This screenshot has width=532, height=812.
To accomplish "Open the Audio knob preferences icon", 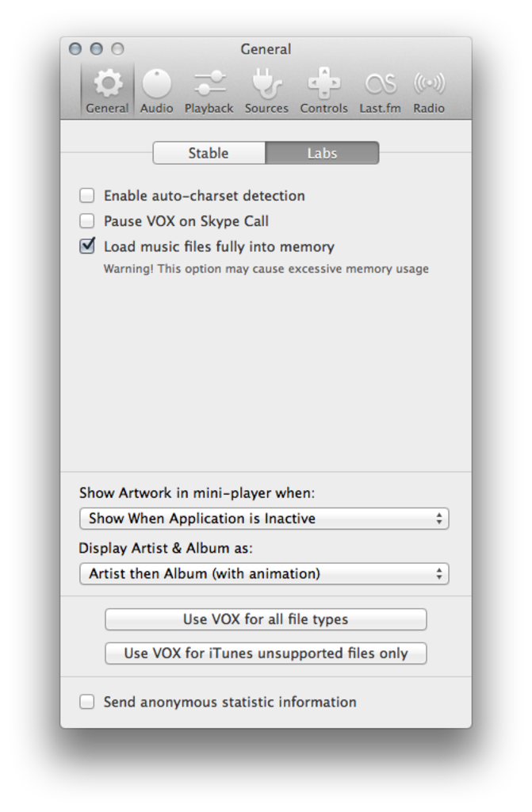I will 156,83.
